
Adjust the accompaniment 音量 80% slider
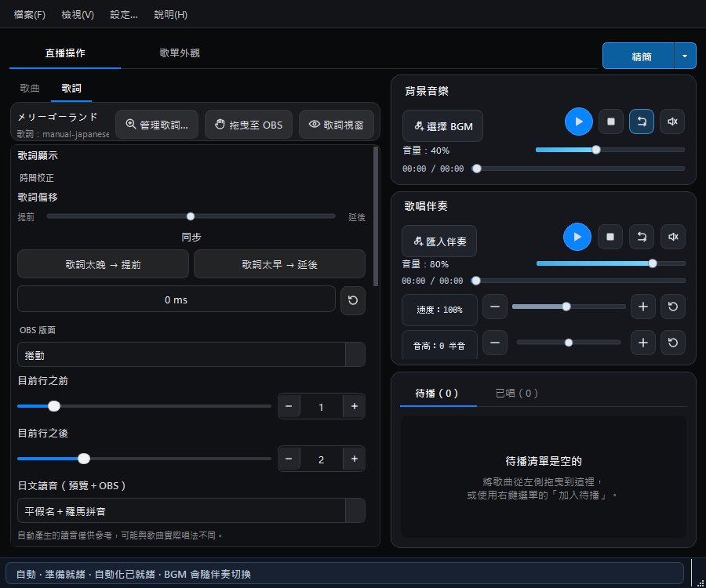[611, 263]
